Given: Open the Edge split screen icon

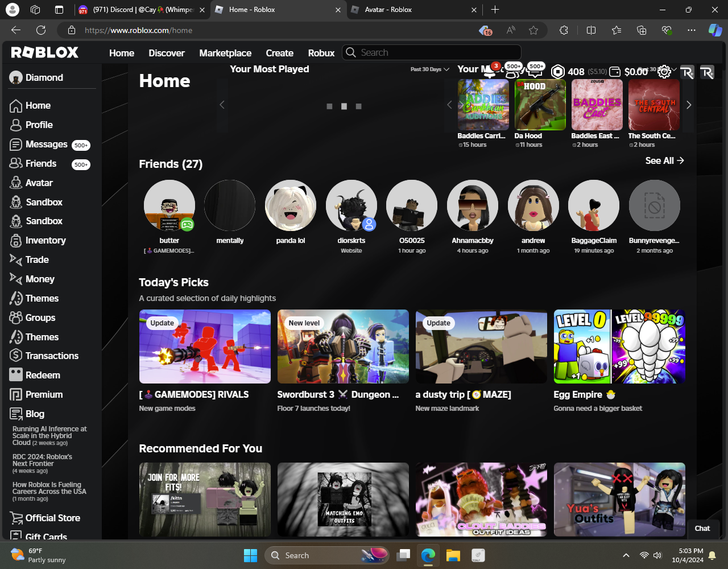Looking at the screenshot, I should point(591,30).
